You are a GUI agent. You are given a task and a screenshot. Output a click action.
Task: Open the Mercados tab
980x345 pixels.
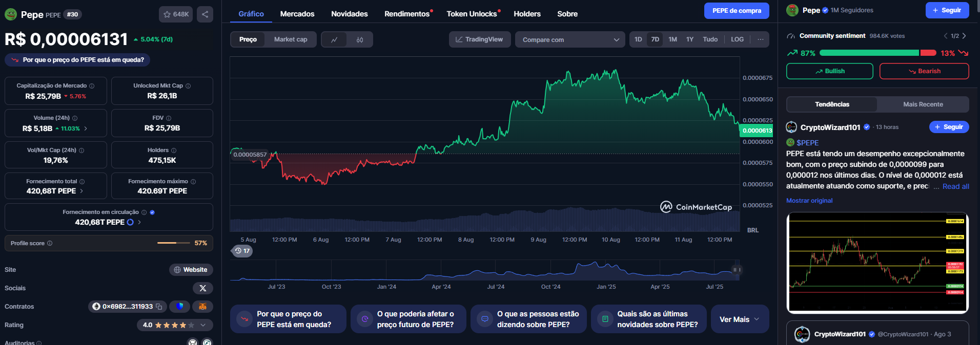297,14
